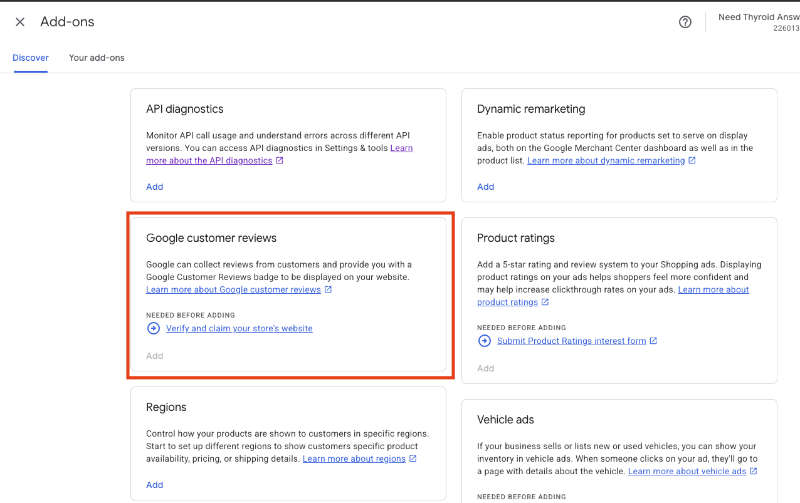
Task: Click external-link icon after dynamic remarketing link
Action: pyautogui.click(x=692, y=160)
